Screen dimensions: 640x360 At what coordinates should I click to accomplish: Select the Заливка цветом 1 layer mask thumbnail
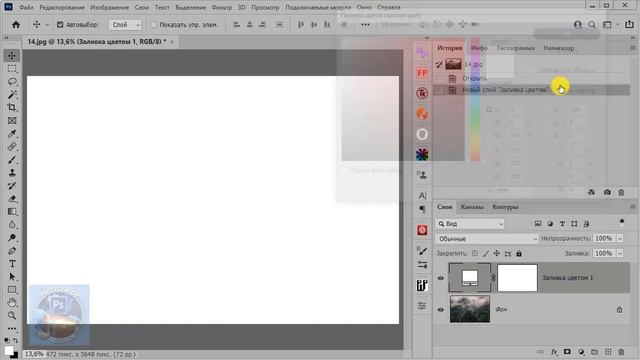tap(517, 278)
